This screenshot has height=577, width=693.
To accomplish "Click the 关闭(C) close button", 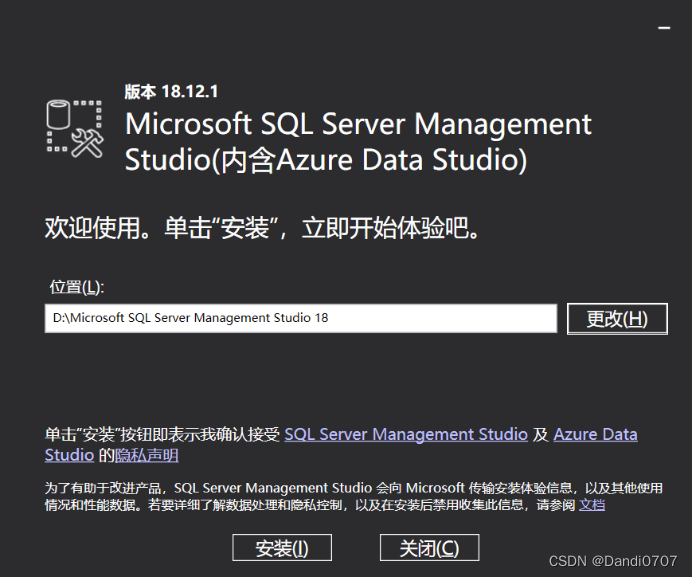I will [x=429, y=548].
